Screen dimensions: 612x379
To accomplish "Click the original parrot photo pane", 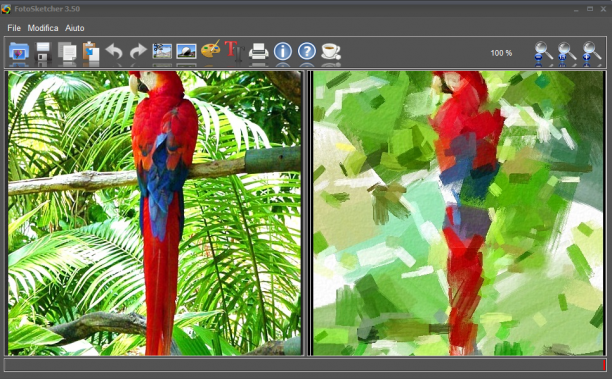I will coord(155,213).
